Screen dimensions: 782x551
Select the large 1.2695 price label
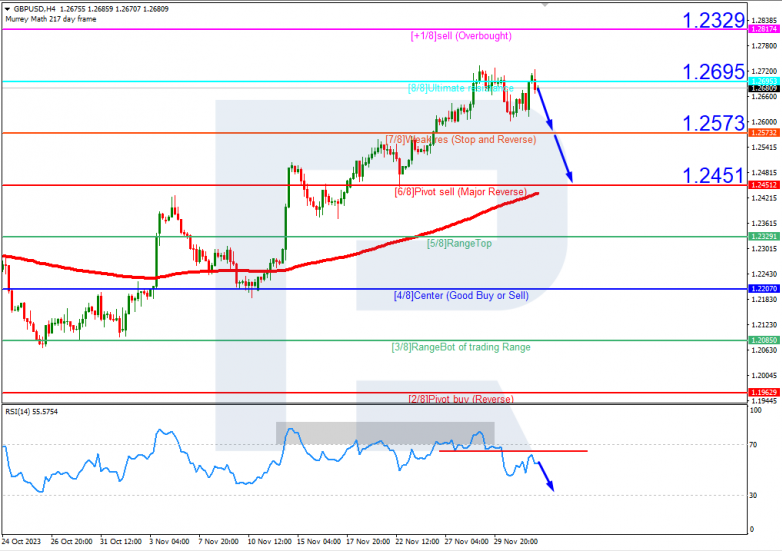(714, 72)
